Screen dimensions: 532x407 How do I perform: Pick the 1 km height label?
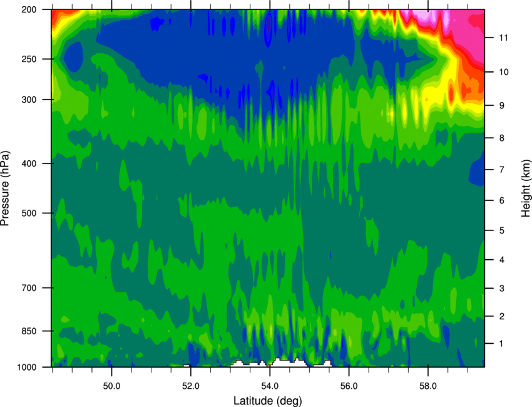point(502,344)
